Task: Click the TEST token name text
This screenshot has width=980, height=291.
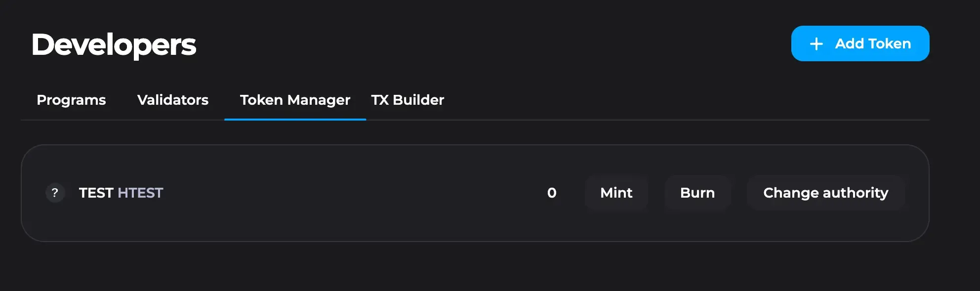Action: 95,193
